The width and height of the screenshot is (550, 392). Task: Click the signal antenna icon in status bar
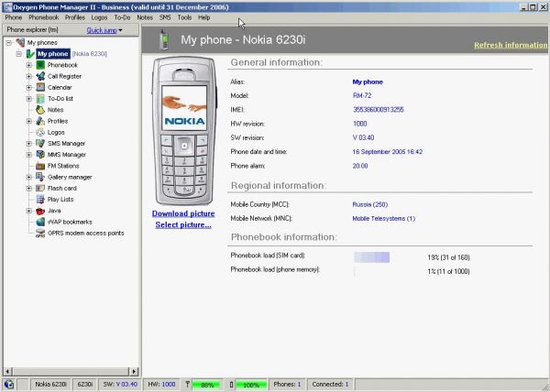pyautogui.click(x=188, y=385)
